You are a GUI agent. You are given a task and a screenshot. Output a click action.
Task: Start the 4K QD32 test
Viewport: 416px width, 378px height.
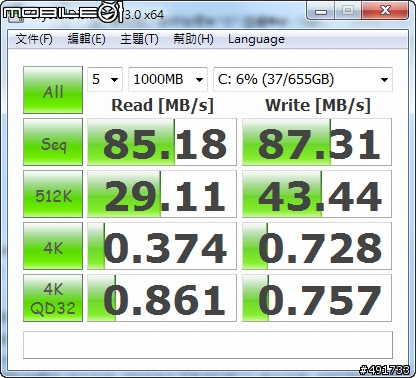point(53,298)
